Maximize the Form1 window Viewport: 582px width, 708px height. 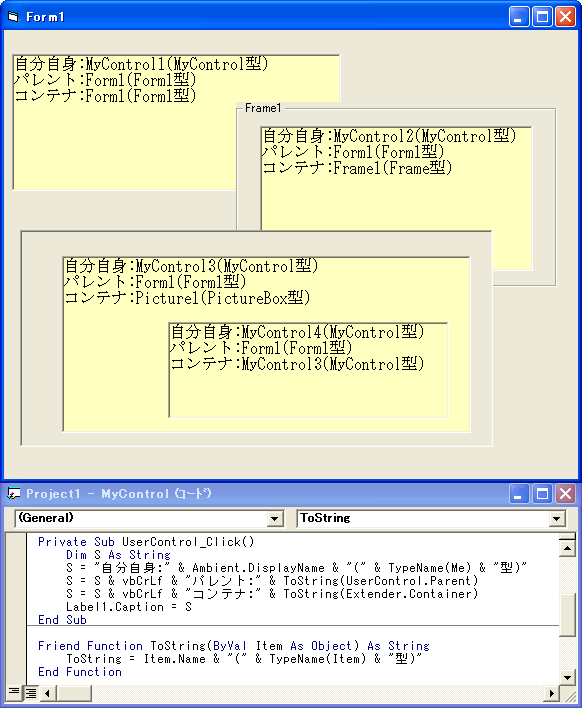point(542,17)
